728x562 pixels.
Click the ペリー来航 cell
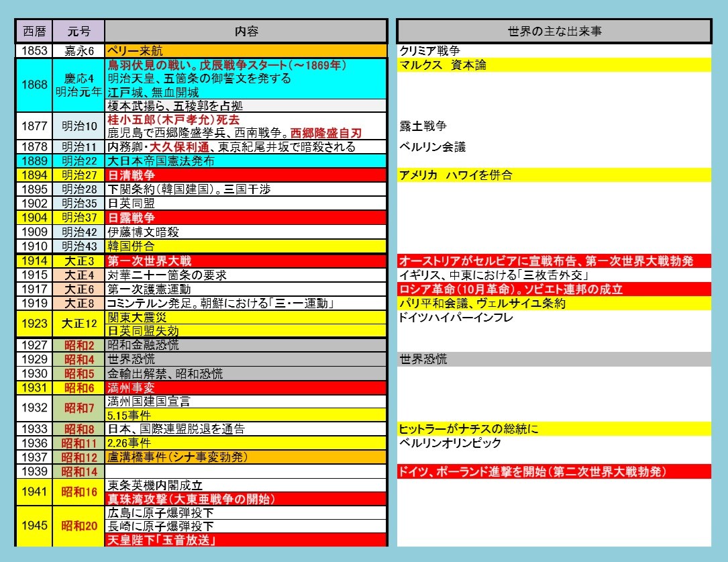pyautogui.click(x=246, y=51)
